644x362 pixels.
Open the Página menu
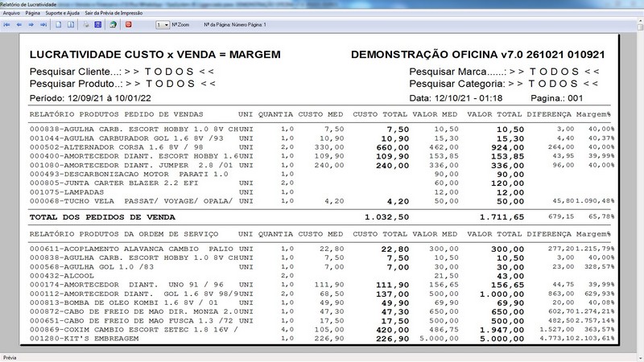tap(32, 13)
